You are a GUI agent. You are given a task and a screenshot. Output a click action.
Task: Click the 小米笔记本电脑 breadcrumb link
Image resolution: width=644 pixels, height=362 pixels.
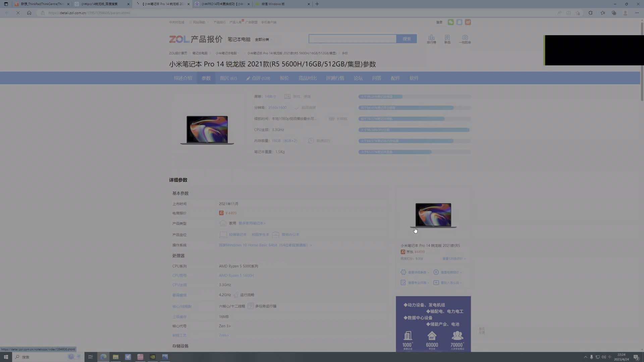click(x=227, y=53)
